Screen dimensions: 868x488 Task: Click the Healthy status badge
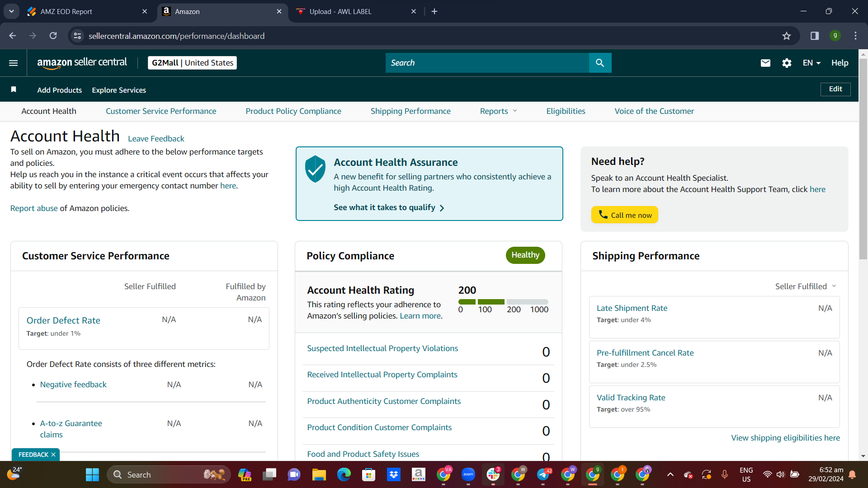click(525, 255)
